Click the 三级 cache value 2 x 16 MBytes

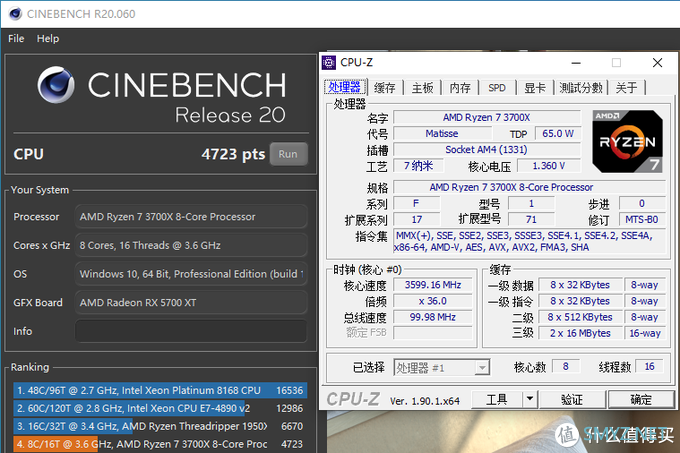click(580, 333)
